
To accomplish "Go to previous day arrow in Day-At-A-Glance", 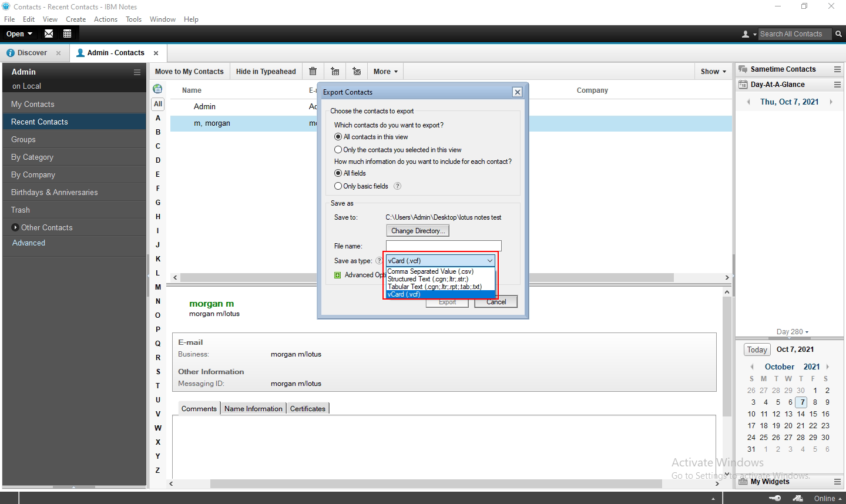I will click(x=748, y=102).
